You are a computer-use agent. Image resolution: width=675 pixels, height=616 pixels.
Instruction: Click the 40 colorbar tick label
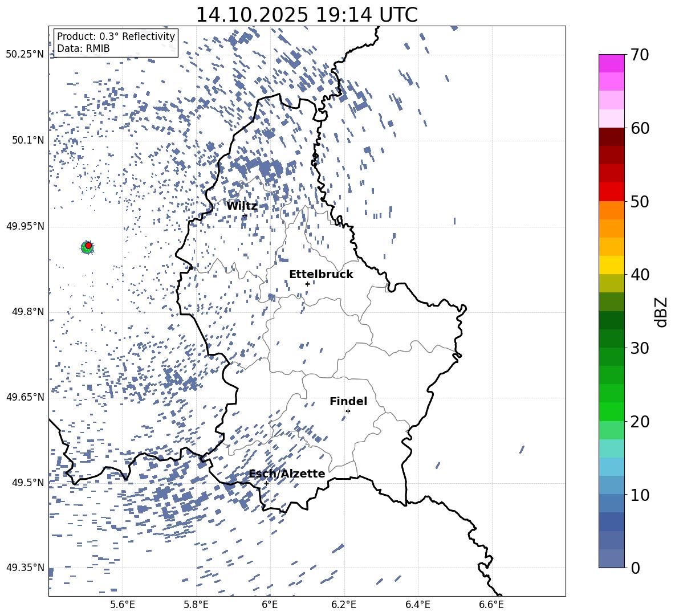click(640, 275)
